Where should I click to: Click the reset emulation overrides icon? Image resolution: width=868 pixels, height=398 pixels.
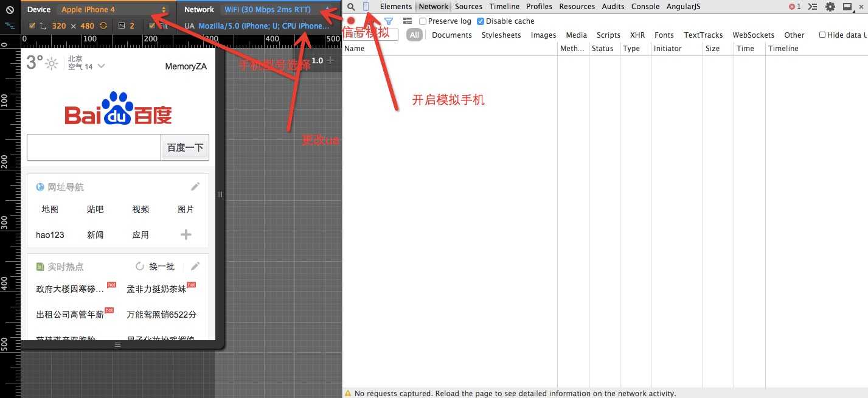pyautogui.click(x=10, y=10)
